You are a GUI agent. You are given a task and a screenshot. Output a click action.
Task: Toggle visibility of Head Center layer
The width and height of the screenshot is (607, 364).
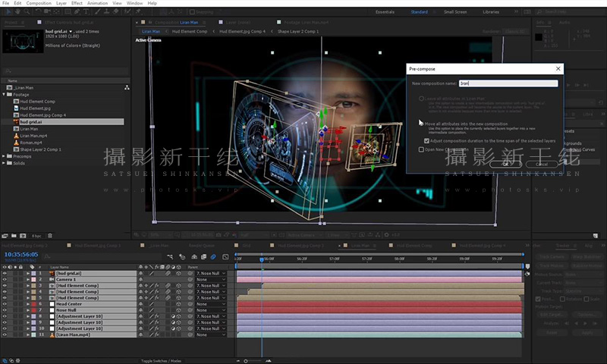[5, 304]
